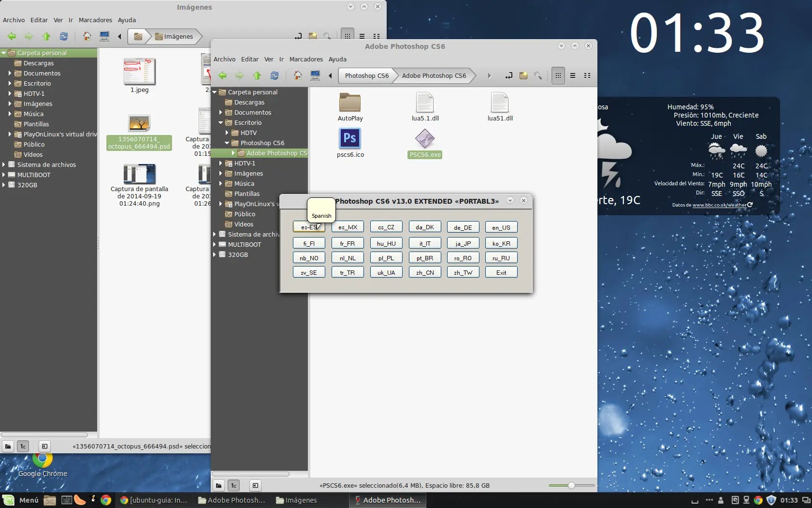
Task: Choose en_US language button
Action: coord(501,227)
